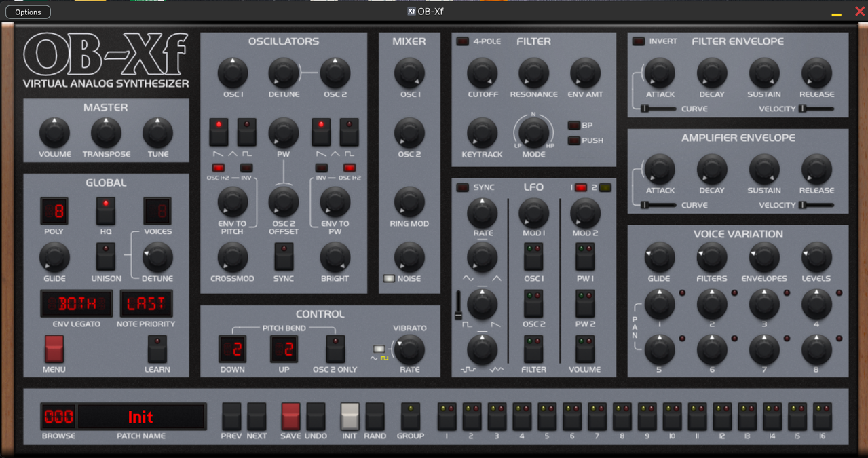The width and height of the screenshot is (868, 458).
Task: Click the LFO Mod 1 knob
Action: [x=533, y=213]
